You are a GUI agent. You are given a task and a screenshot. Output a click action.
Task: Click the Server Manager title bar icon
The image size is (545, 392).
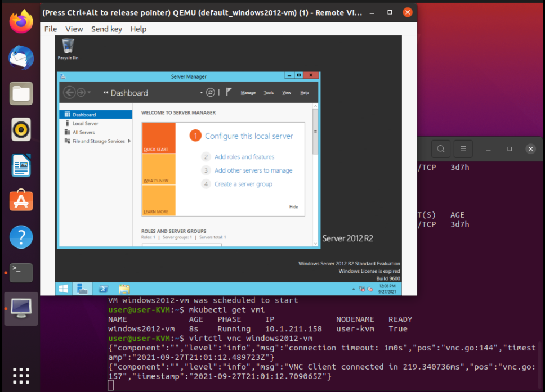[x=62, y=76]
